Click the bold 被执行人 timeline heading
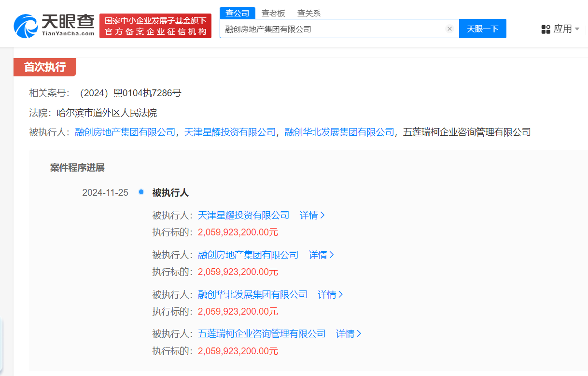 [x=170, y=192]
